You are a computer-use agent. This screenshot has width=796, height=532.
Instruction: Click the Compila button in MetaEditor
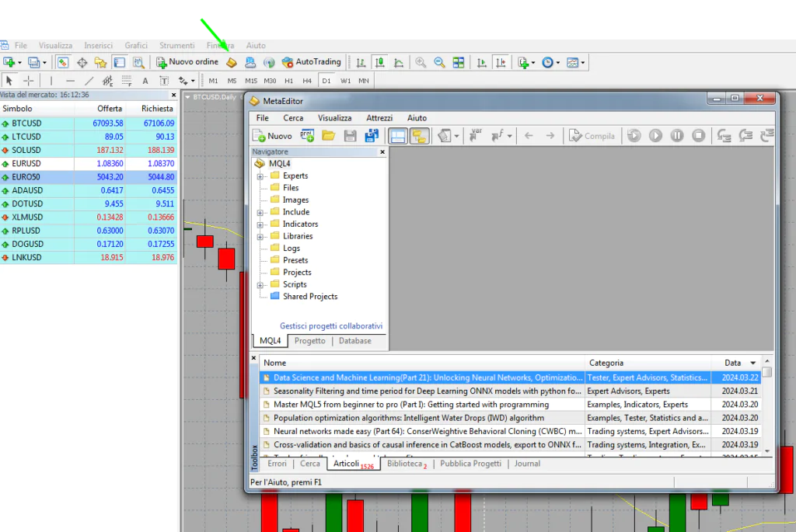pyautogui.click(x=592, y=136)
